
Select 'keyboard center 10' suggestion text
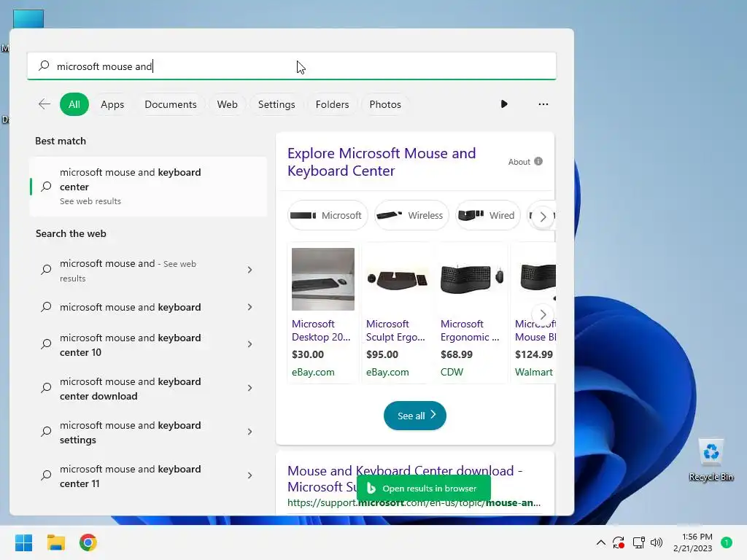(130, 345)
